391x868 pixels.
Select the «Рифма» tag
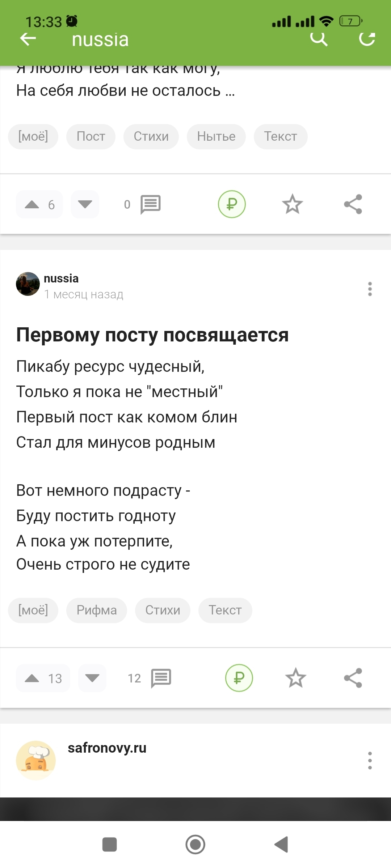[97, 610]
